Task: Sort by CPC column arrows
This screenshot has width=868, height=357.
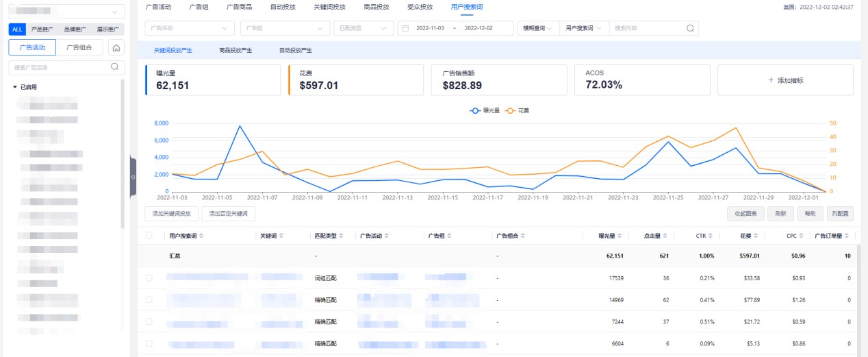Action: pos(802,236)
